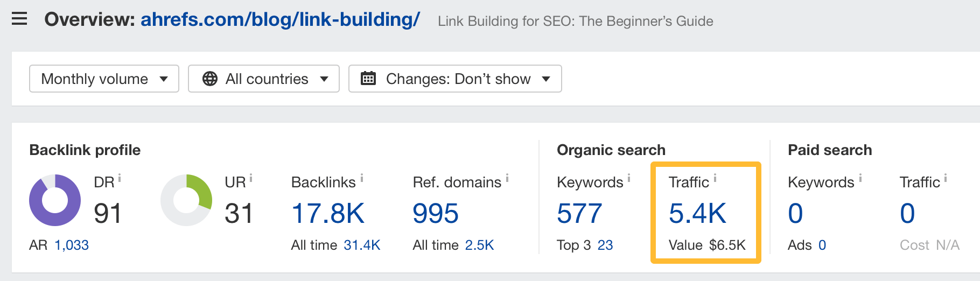Screen dimensions: 980x281
Task: Open the Changes: Don't show dropdown
Action: point(455,79)
